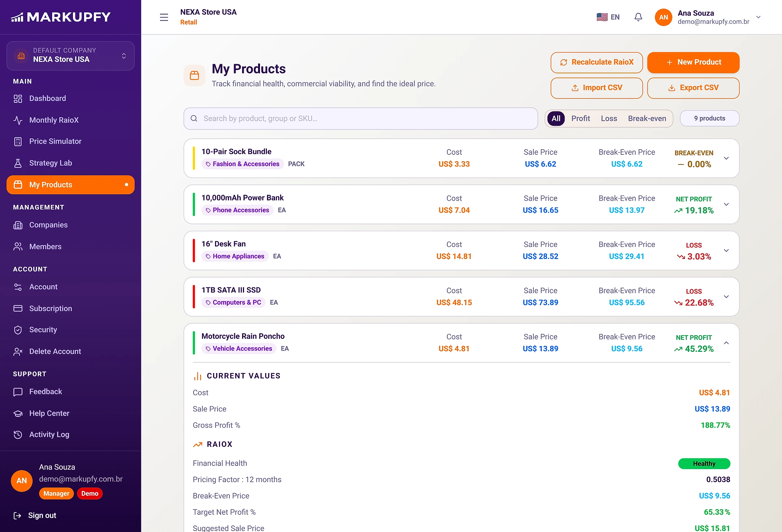The width and height of the screenshot is (782, 532).
Task: Sign out of the account
Action: [x=35, y=515]
